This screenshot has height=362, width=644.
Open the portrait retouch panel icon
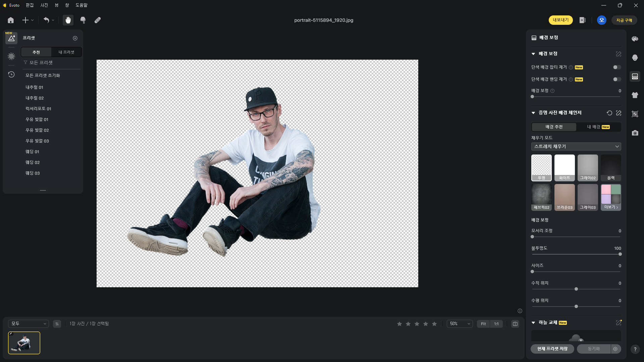point(635,58)
